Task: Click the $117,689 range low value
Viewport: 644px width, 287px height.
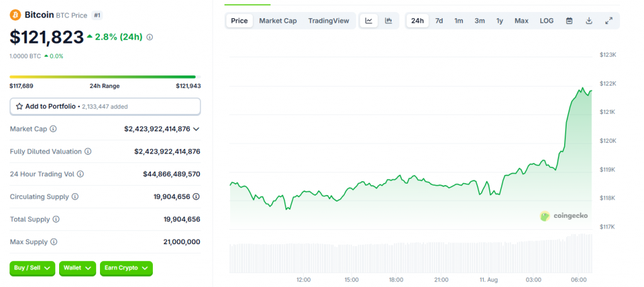Action: coord(21,86)
